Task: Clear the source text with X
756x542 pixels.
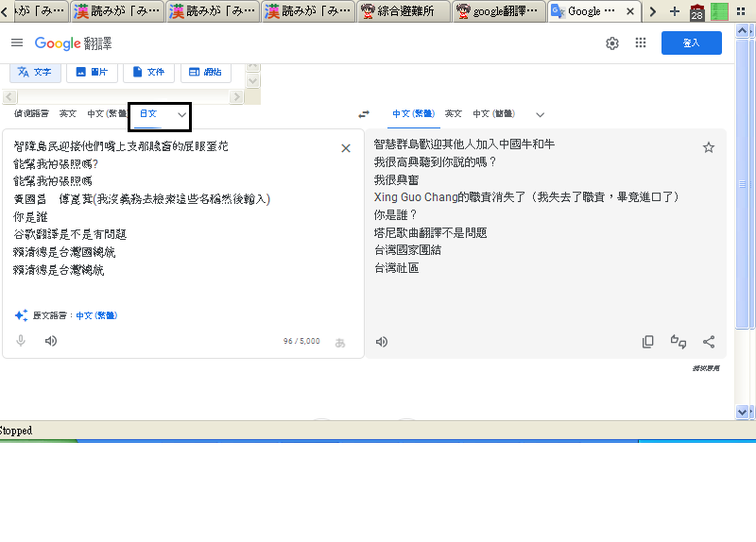Action: click(346, 148)
